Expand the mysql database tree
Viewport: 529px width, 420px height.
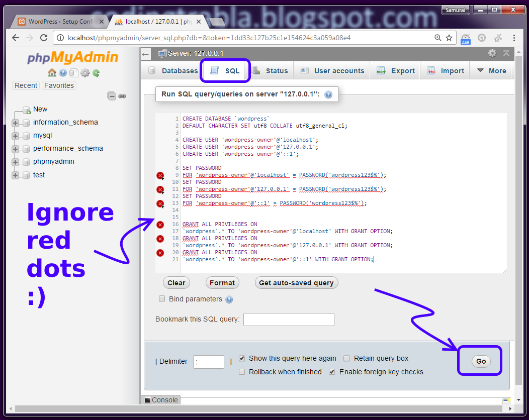pyautogui.click(x=15, y=135)
